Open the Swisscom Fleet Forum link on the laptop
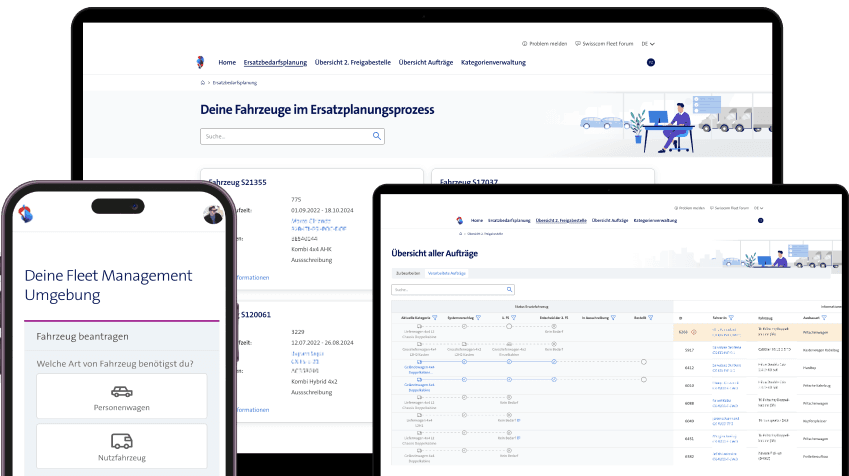Viewport: 849px width, 476px height. 604,44
